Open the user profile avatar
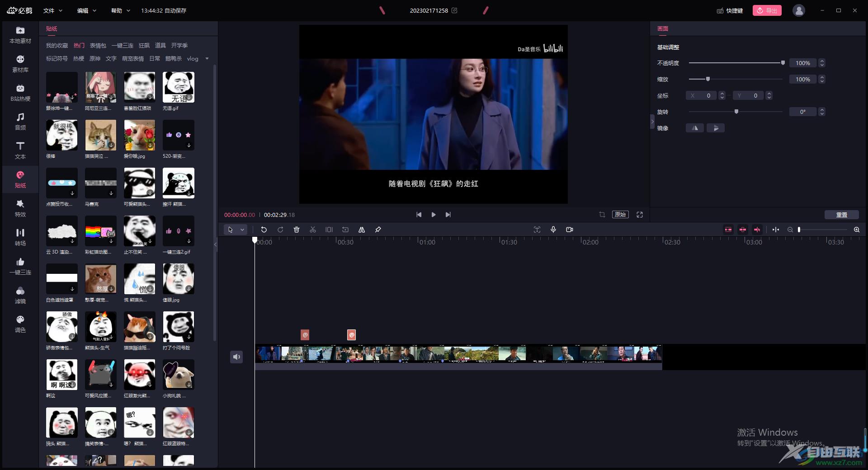868x470 pixels. (x=799, y=10)
